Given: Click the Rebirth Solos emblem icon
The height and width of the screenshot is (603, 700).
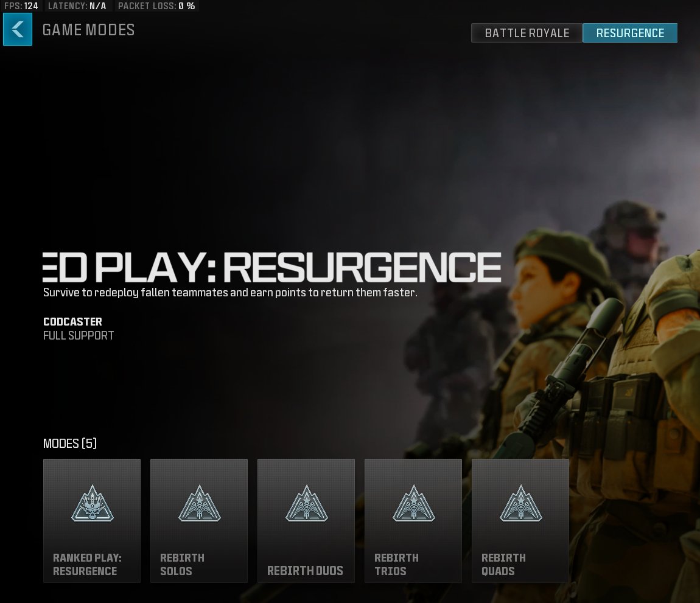Looking at the screenshot, I should [x=200, y=503].
